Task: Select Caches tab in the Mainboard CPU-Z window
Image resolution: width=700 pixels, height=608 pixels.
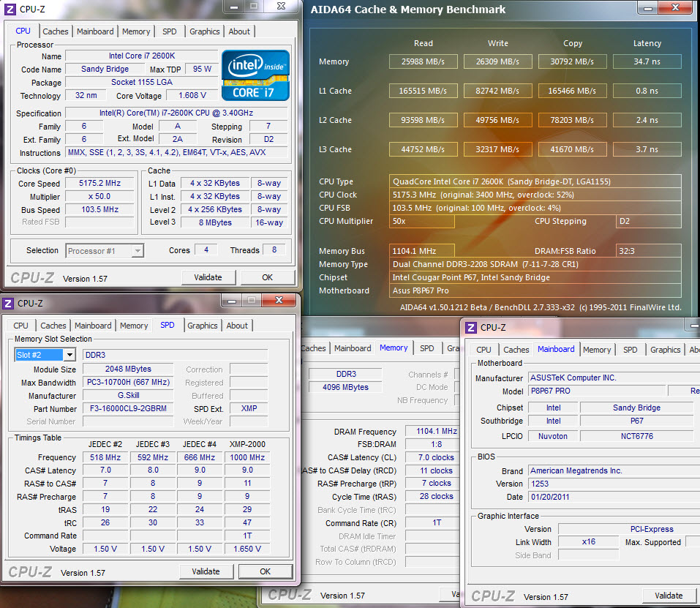Action: click(x=516, y=350)
